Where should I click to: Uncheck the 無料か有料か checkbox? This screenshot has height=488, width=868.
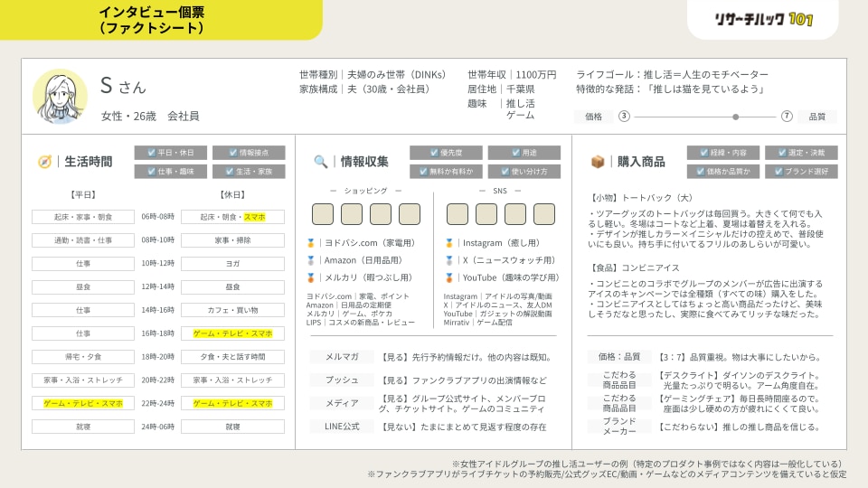click(x=423, y=172)
